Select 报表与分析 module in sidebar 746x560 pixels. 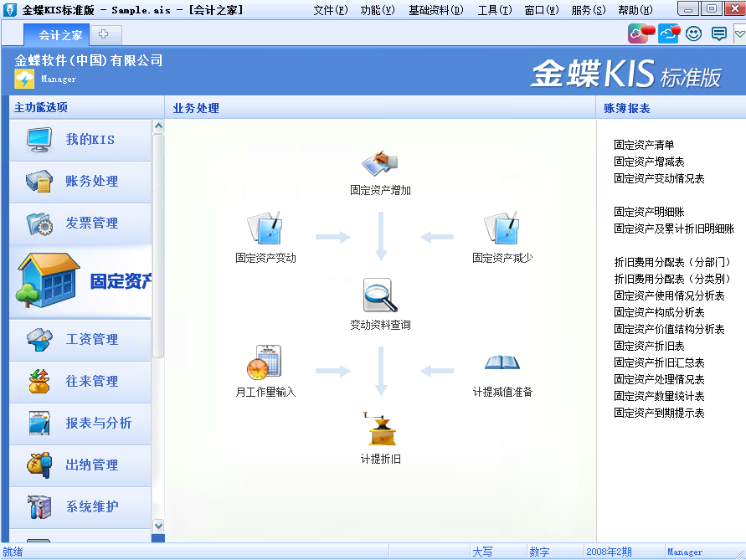(x=80, y=423)
